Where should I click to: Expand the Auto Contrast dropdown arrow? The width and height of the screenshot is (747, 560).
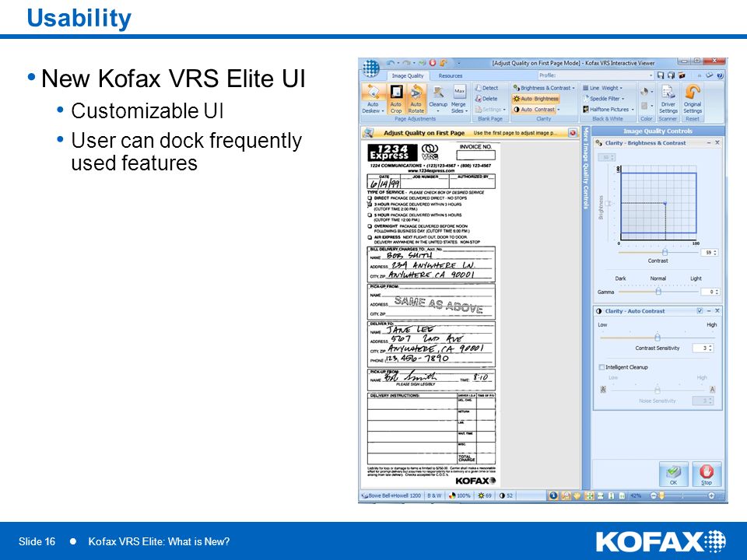coord(559,110)
